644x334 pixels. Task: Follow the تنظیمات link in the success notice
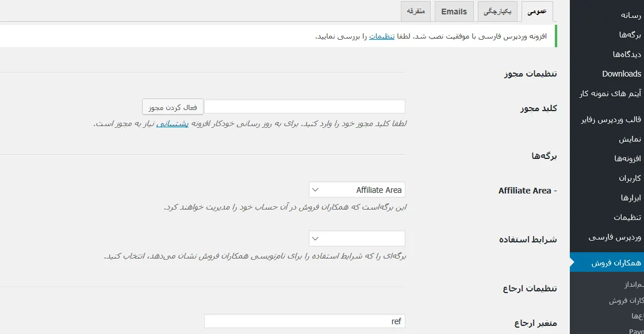(382, 36)
